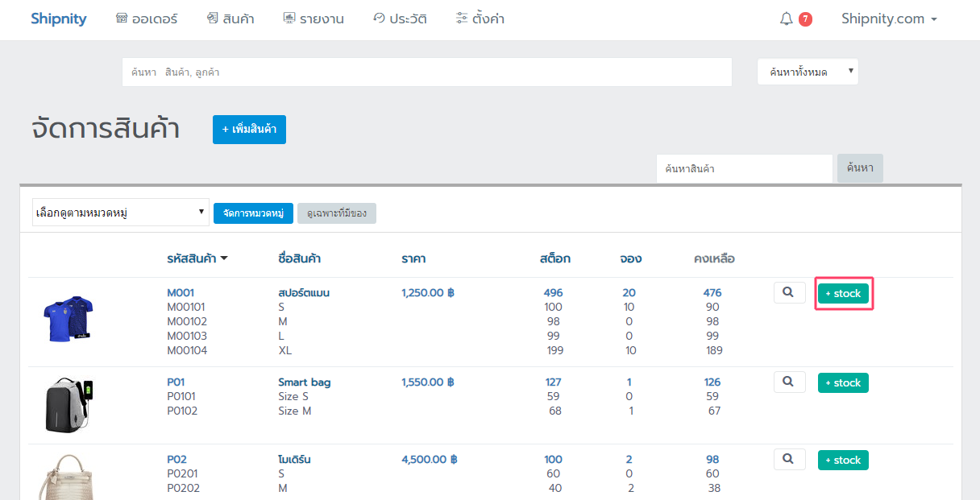The image size is (980, 500).
Task: Open the ตั้งค่า settings menu
Action: (480, 19)
